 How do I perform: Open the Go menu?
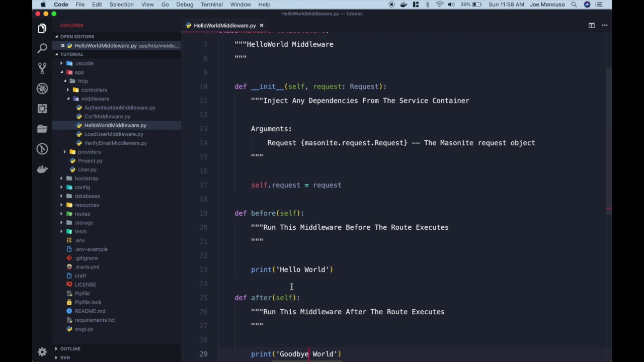165,5
